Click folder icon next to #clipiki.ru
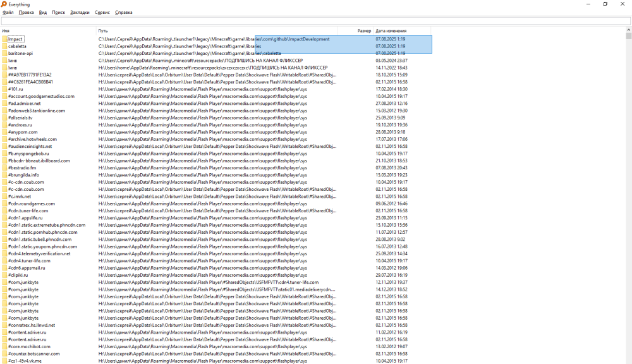 4,276
